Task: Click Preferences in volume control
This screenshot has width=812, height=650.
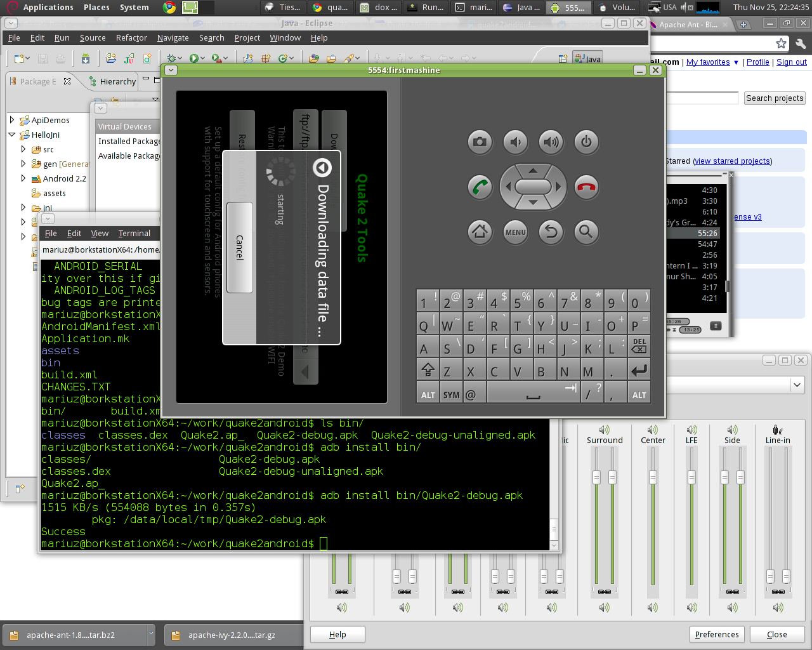Action: pyautogui.click(x=717, y=635)
